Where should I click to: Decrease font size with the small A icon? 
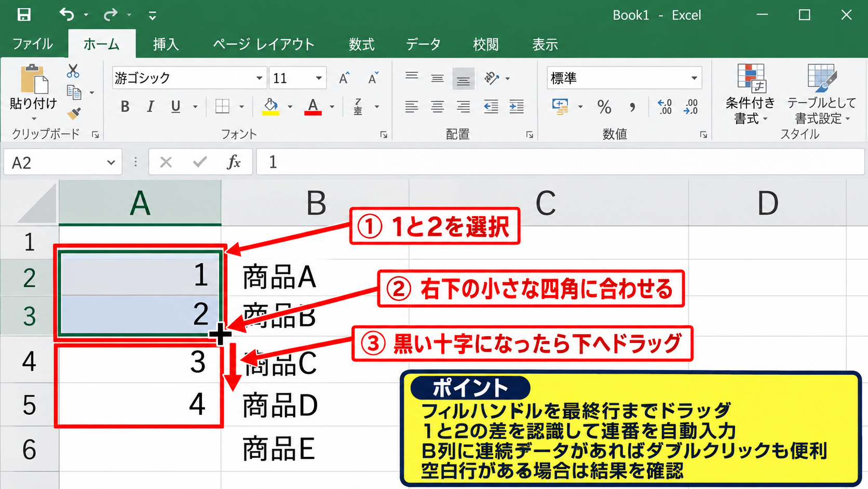pyautogui.click(x=373, y=78)
